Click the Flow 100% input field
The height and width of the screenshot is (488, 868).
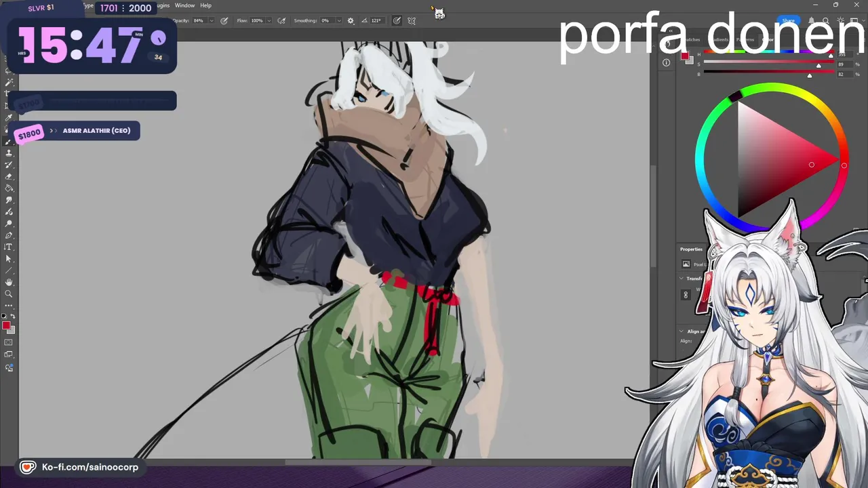257,21
